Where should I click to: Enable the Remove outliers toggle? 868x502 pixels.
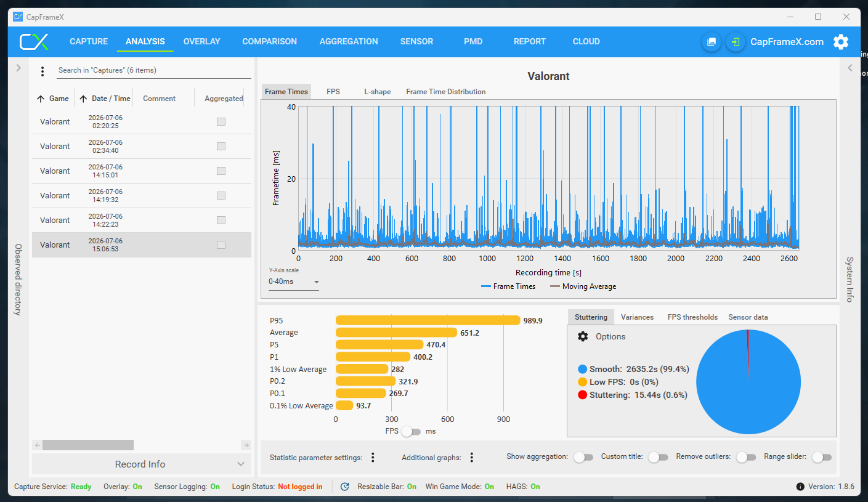(x=746, y=457)
